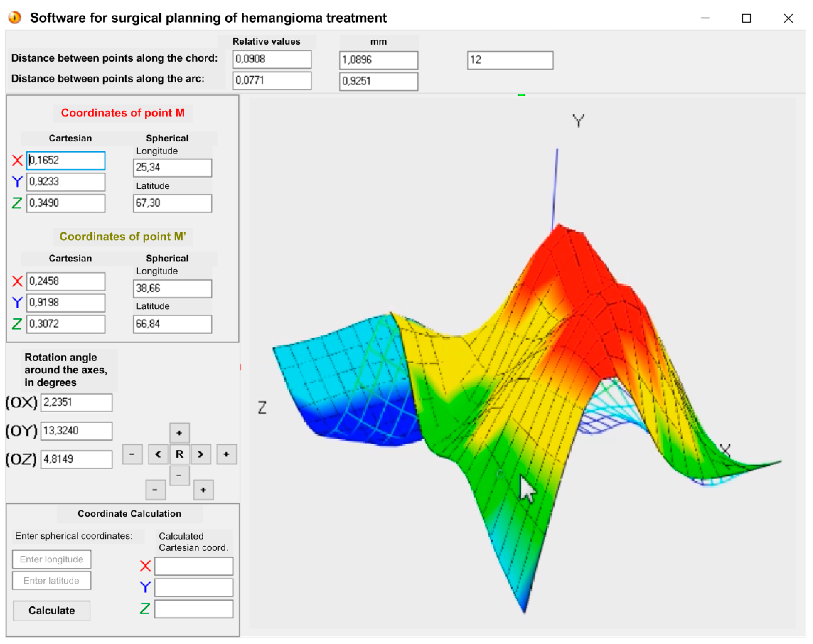Focus the OX rotation angle field
Image resolution: width=813 pixels, height=644 pixels.
(x=76, y=402)
